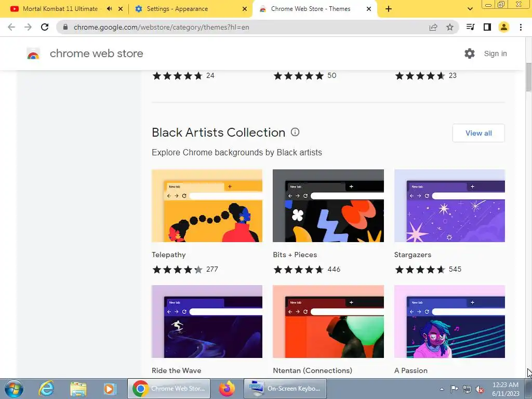The image size is (532, 399).
Task: Reload the Chrome Web Store page
Action: pos(45,27)
